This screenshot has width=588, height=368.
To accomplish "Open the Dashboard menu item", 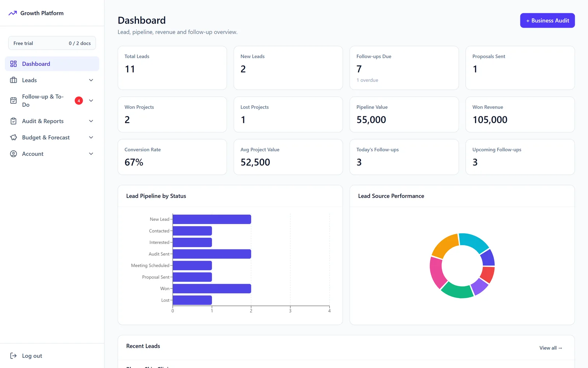I will pos(52,64).
